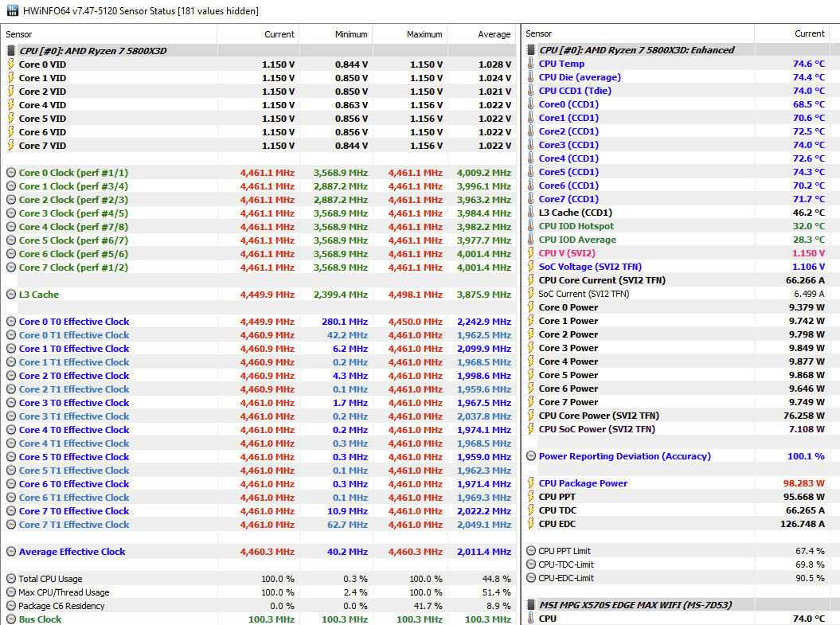Image resolution: width=840 pixels, height=625 pixels.
Task: Select the CPU Die (average) row
Action: 680,77
